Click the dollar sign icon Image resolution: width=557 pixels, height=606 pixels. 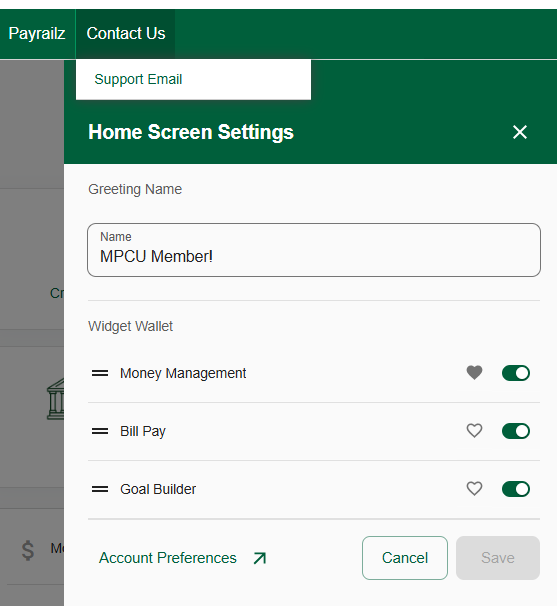click(28, 550)
